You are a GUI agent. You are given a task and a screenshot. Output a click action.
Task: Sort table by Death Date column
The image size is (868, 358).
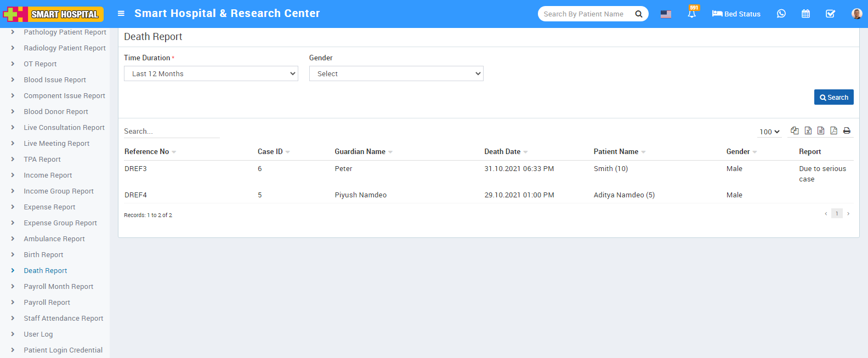click(x=502, y=152)
